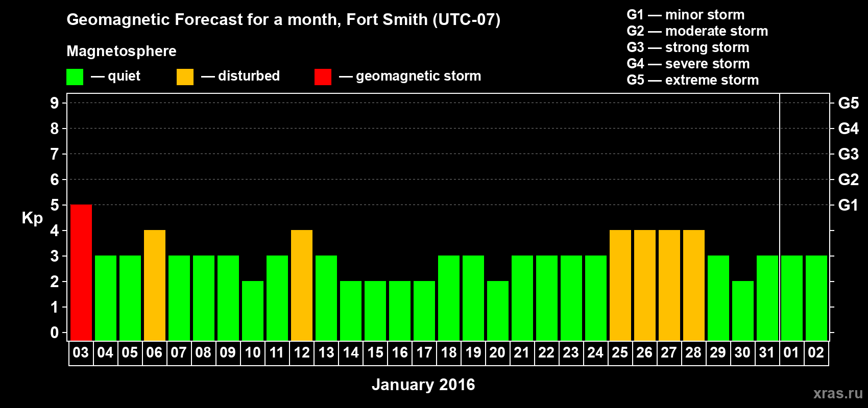Click the orange bar for day 12
This screenshot has width=868, height=408.
click(302, 285)
